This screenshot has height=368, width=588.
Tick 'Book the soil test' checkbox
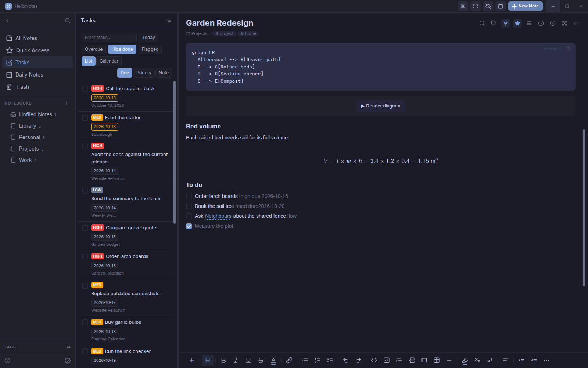click(189, 206)
